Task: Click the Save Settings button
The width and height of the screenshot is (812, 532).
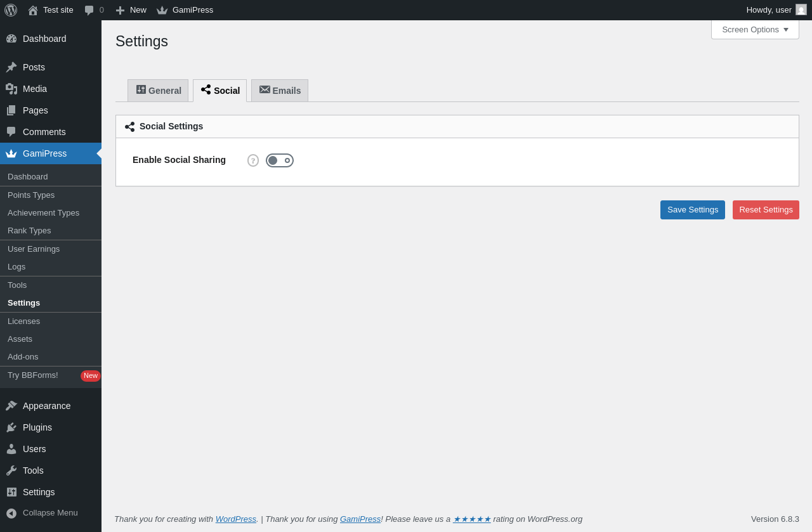Action: 693,210
